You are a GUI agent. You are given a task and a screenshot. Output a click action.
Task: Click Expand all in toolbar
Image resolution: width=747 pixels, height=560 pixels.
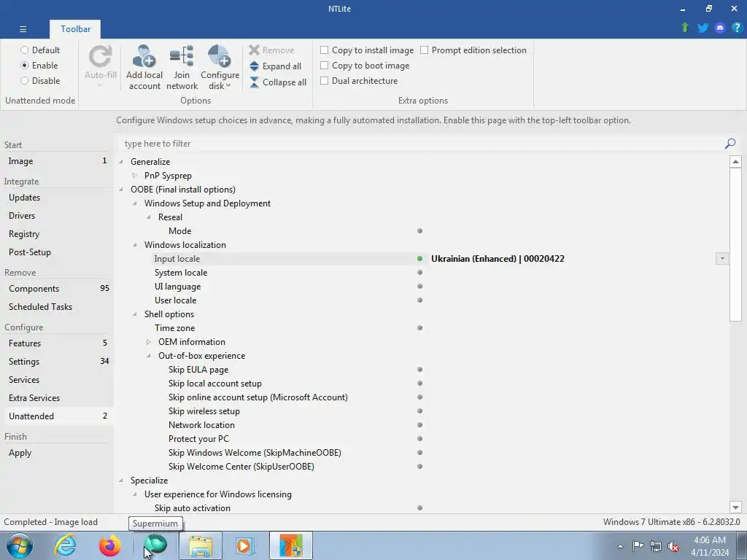[275, 66]
